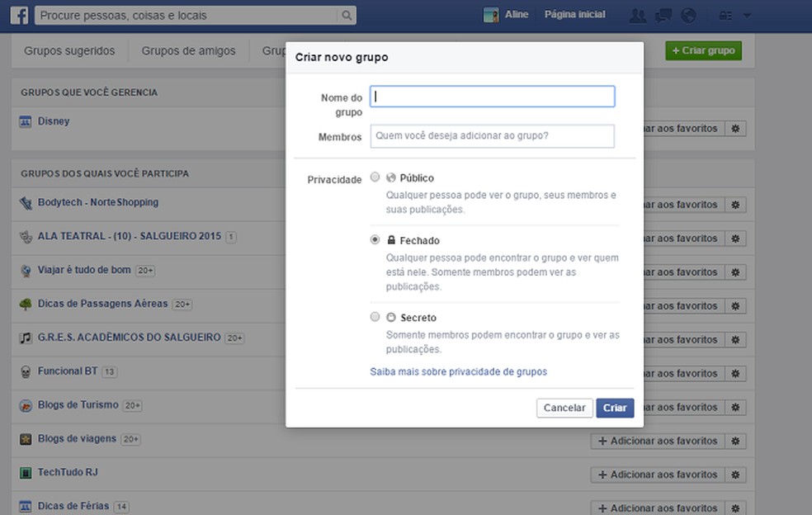Screen dimensions: 812x515
Task: Click the top search box
Action: click(x=186, y=16)
